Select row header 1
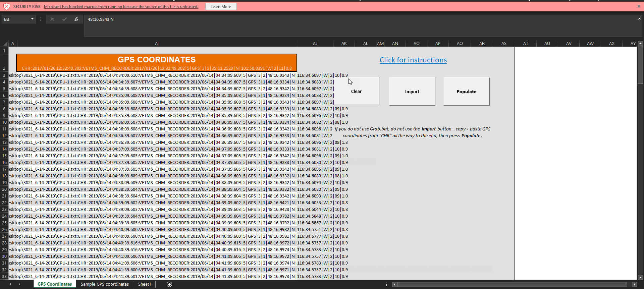This screenshot has width=644, height=289. (4, 51)
